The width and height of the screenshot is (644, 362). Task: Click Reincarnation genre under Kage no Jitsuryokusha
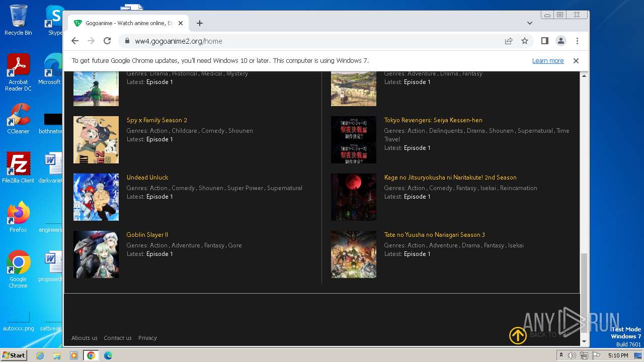click(519, 188)
